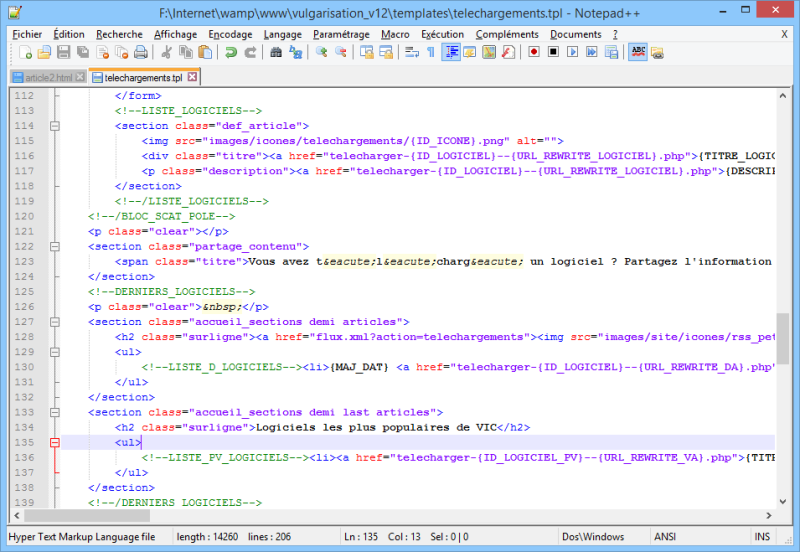Image resolution: width=800 pixels, height=552 pixels.
Task: Open the Langage menu
Action: [283, 34]
